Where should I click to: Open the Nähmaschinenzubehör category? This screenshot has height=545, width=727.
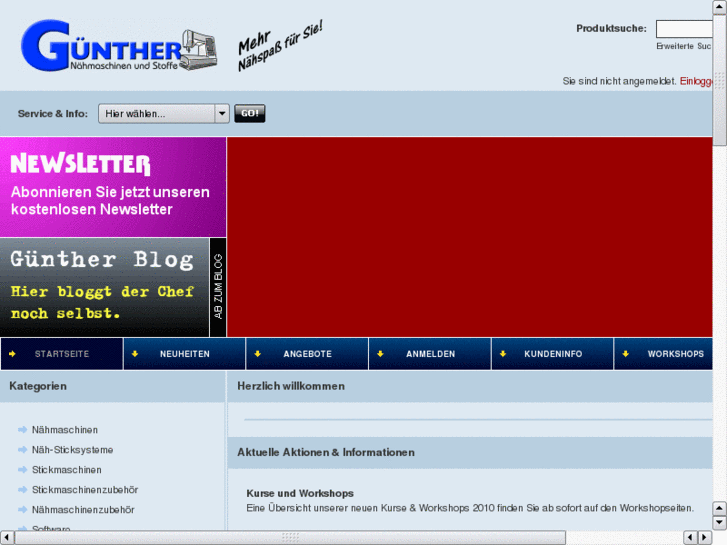coord(83,510)
